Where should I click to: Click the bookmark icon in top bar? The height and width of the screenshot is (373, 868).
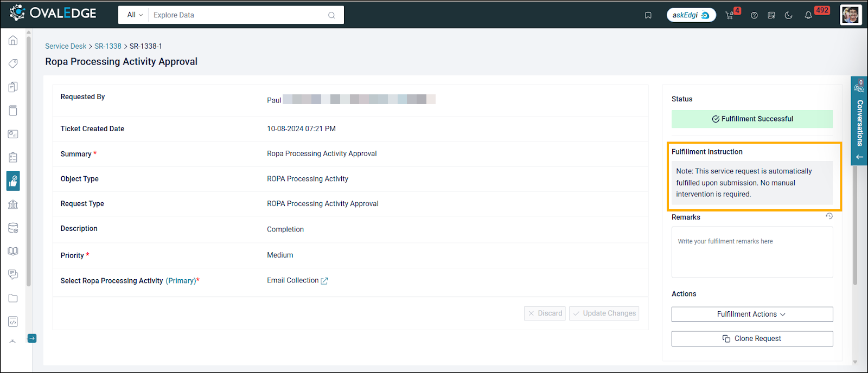click(x=648, y=15)
